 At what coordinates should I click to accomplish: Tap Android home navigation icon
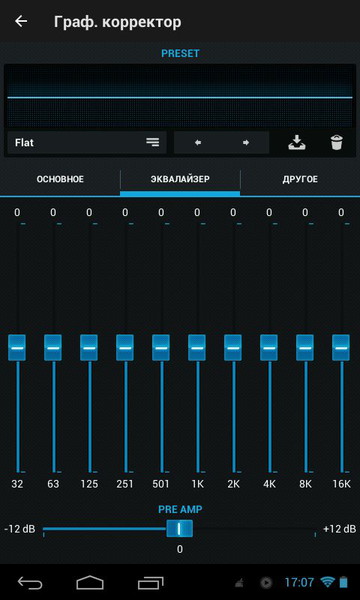[x=90, y=583]
